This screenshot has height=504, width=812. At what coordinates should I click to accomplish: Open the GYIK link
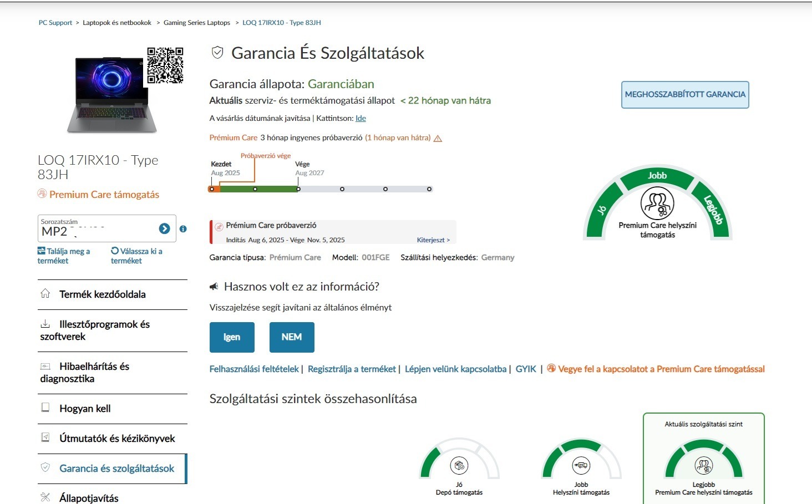[526, 369]
